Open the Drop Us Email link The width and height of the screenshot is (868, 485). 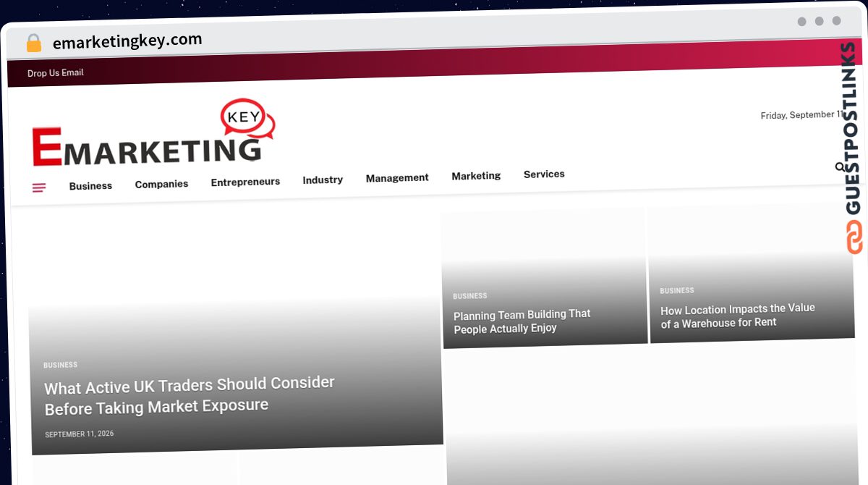click(56, 73)
